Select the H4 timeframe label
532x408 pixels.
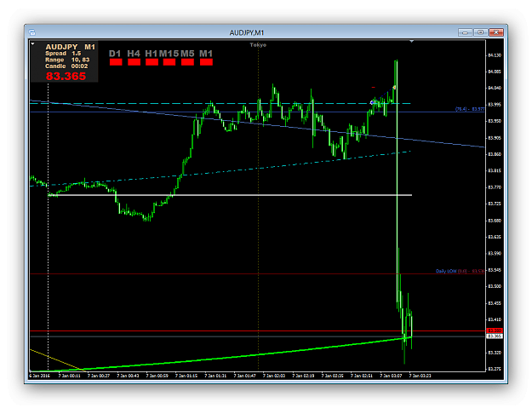click(x=134, y=54)
